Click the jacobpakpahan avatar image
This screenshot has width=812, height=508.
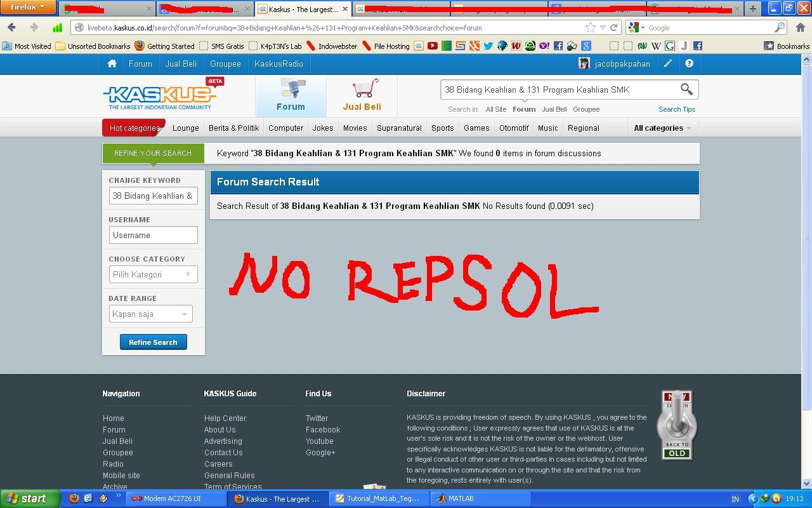pos(584,63)
